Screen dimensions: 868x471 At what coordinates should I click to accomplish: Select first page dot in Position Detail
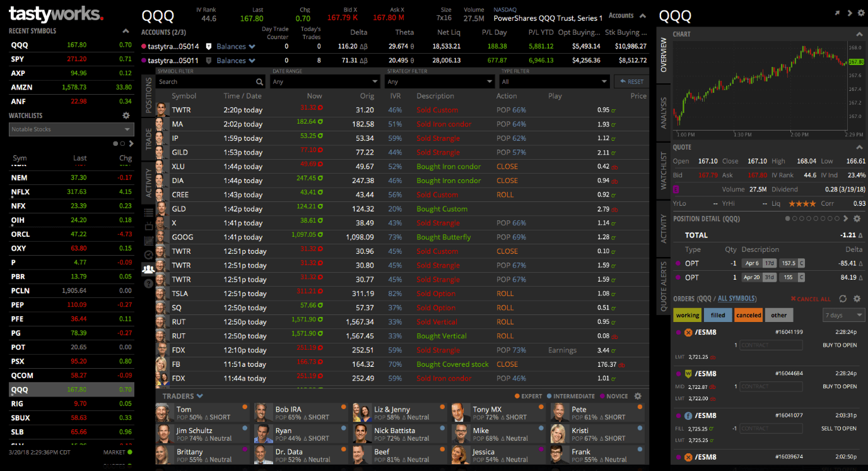[x=788, y=219]
